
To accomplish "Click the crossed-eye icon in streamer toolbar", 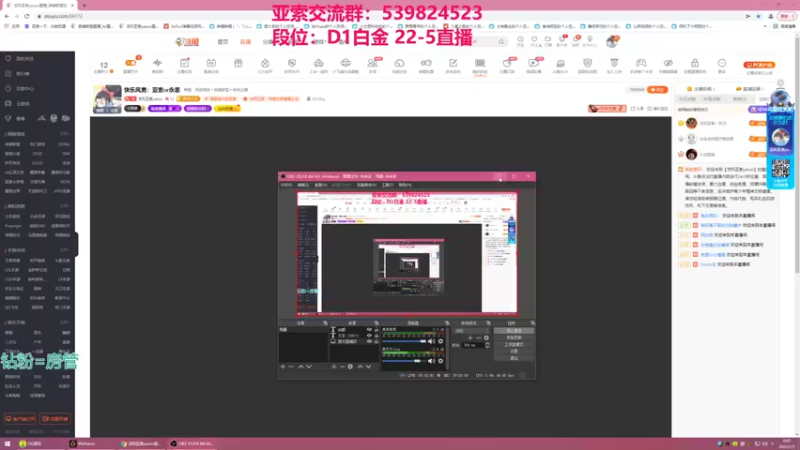I will click(668, 63).
